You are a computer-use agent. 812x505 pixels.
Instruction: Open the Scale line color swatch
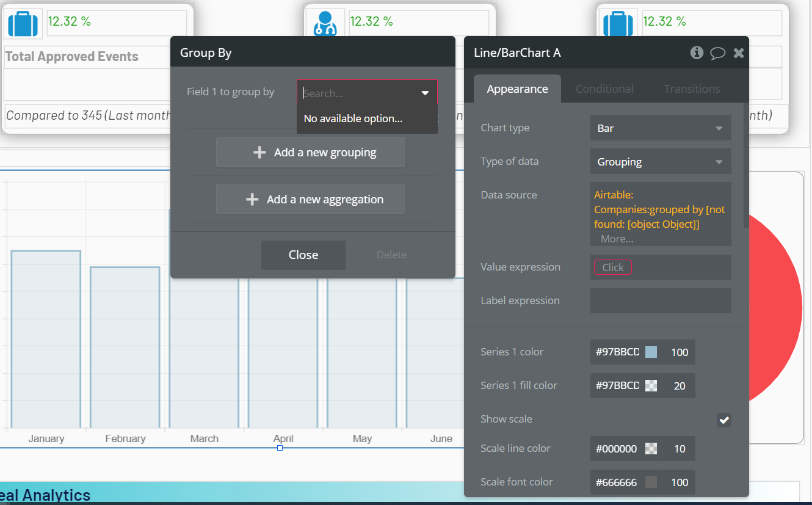[651, 449]
